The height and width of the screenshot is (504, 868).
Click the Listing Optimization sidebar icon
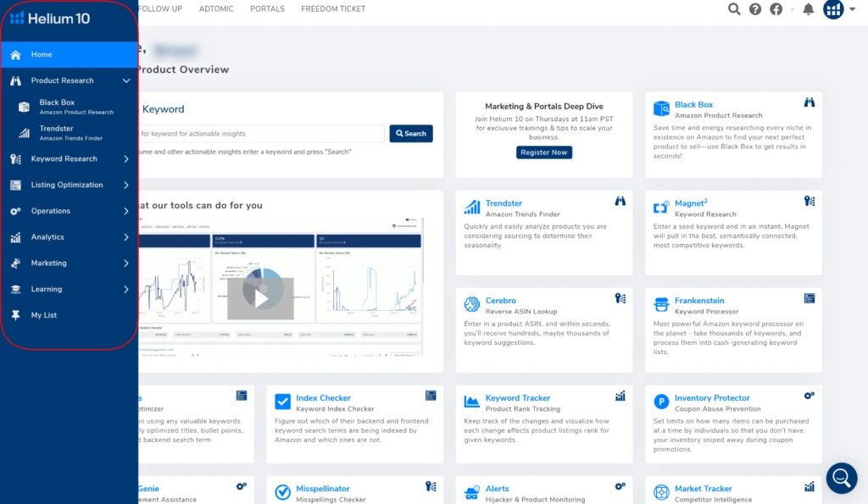[15, 185]
